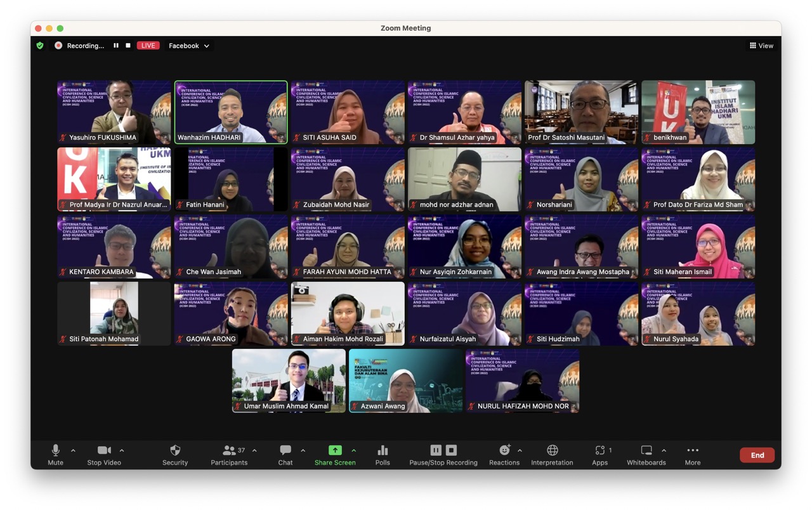
Task: Expand audio options arrow beside Mute
Action: pyautogui.click(x=73, y=450)
